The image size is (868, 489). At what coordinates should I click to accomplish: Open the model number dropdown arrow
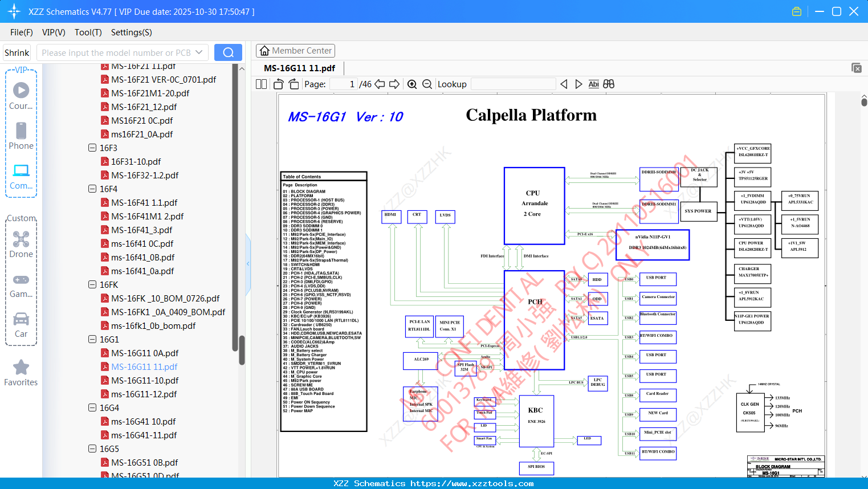click(199, 52)
